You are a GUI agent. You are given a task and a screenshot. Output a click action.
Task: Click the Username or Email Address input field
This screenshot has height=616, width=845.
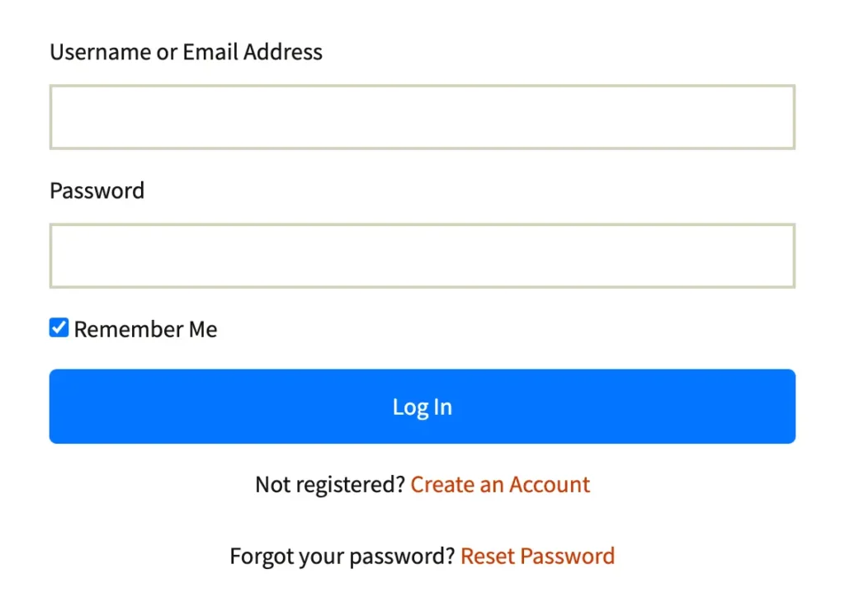(x=422, y=116)
